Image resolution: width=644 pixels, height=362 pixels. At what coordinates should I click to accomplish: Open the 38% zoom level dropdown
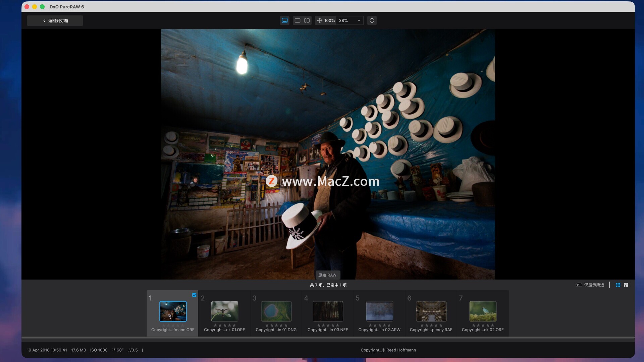[x=350, y=20]
